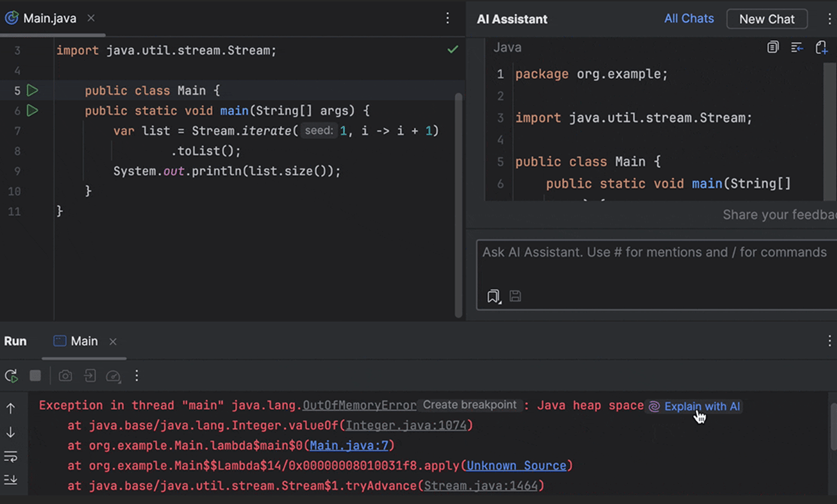Run Main from the line 5 gutter arrow
This screenshot has width=837, height=504.
coord(32,90)
